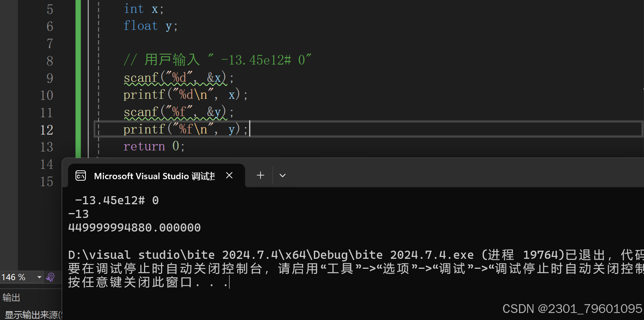Click the purple icon beside zoom level
The height and width of the screenshot is (320, 644).
(x=51, y=277)
